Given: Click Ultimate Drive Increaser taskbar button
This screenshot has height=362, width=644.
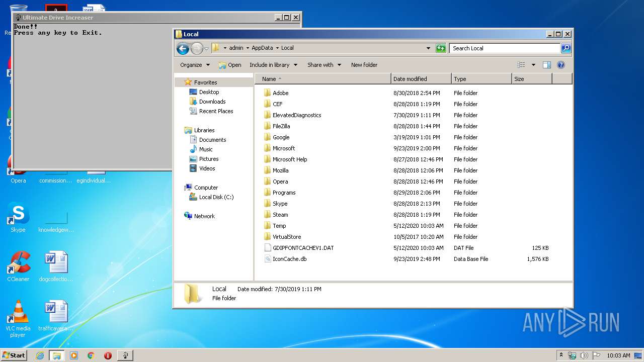Looking at the screenshot, I should [125, 355].
